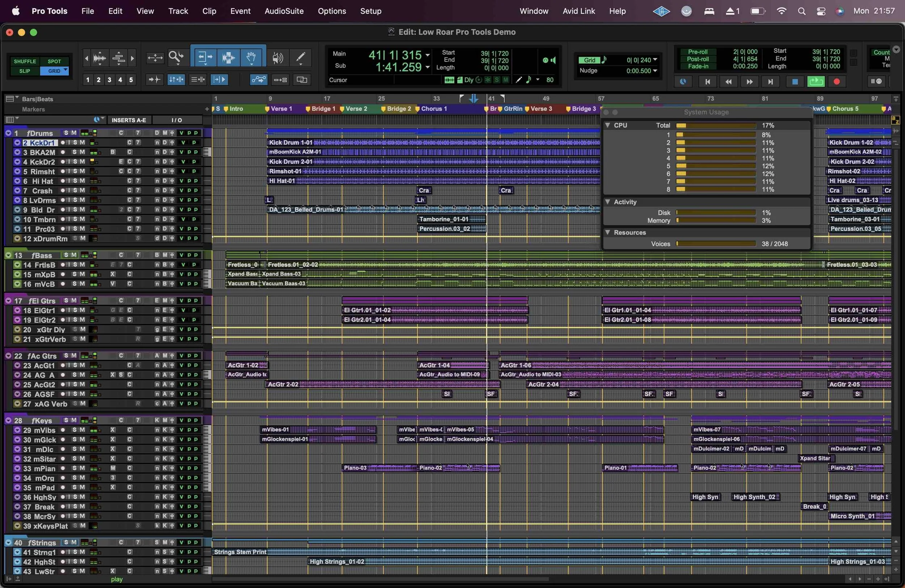Open the Track menu
This screenshot has width=905, height=588.
point(178,11)
